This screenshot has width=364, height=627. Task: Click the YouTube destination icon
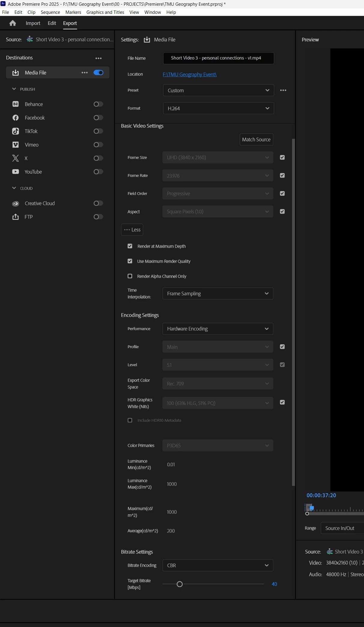pyautogui.click(x=16, y=172)
